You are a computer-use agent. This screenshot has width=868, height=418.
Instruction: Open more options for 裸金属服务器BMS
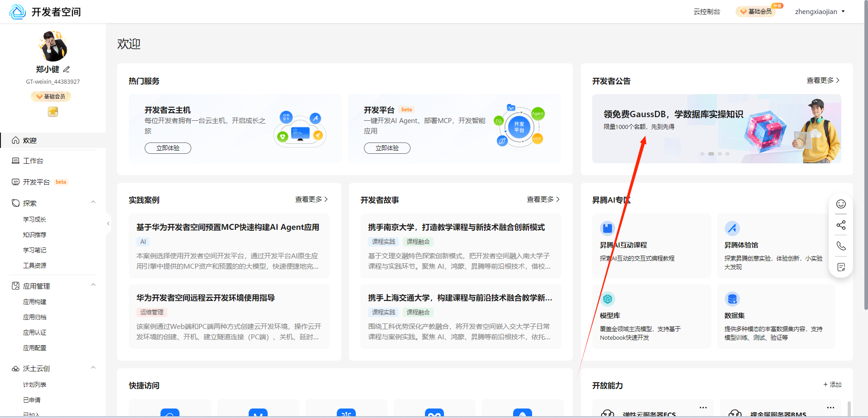click(830, 408)
